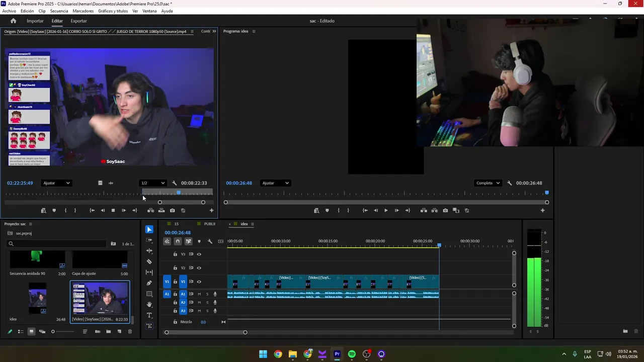Select the Slip tool
The image size is (644, 362).
pyautogui.click(x=149, y=272)
